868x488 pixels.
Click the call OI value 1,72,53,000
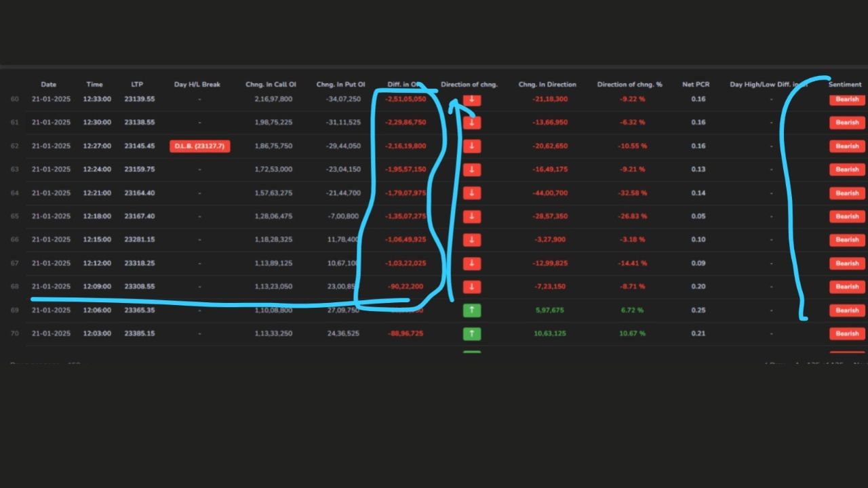click(273, 169)
